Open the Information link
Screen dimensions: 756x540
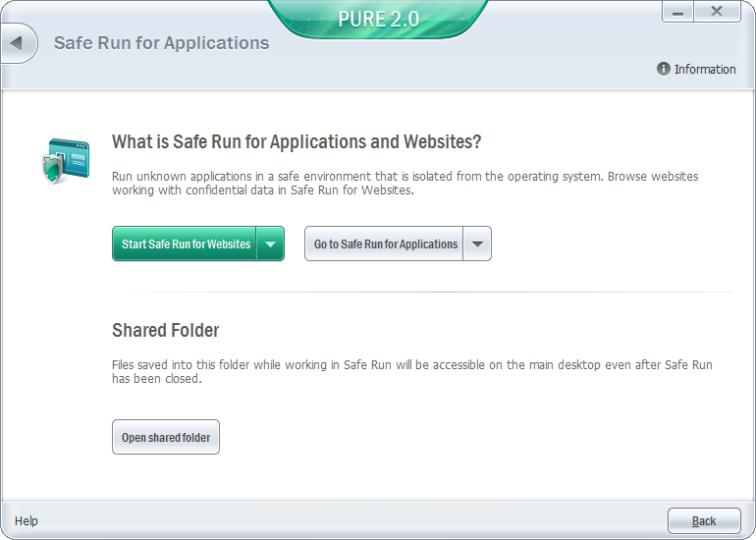click(696, 69)
